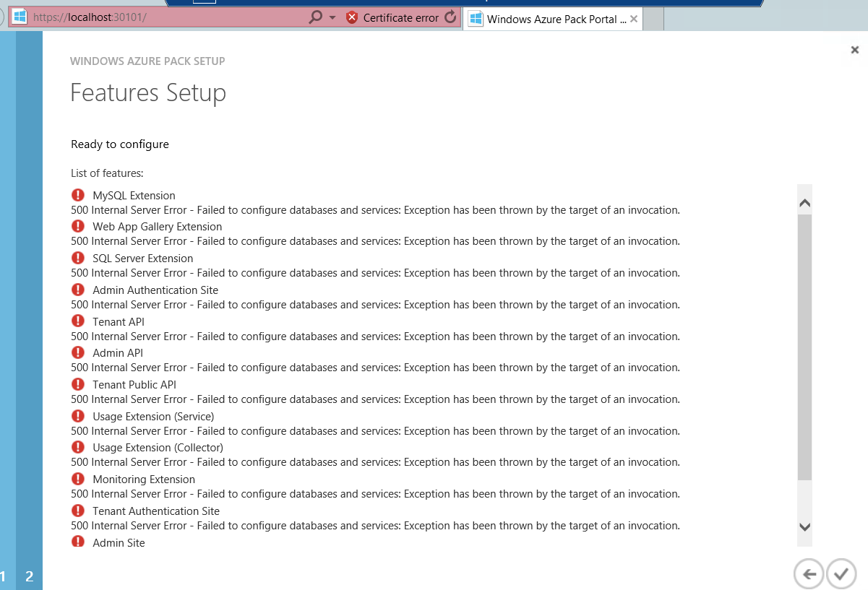Confirm setup with the checkmark button
The height and width of the screenshot is (590, 868).
point(841,574)
